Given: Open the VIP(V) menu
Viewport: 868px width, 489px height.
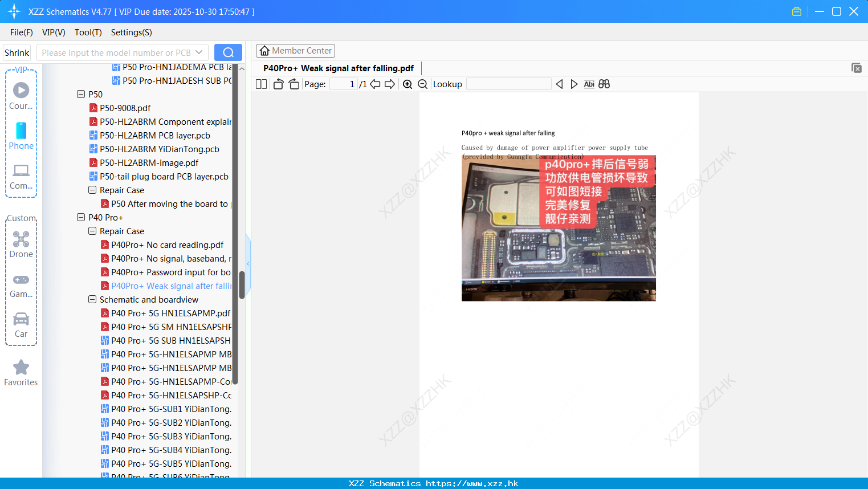Looking at the screenshot, I should pyautogui.click(x=54, y=32).
